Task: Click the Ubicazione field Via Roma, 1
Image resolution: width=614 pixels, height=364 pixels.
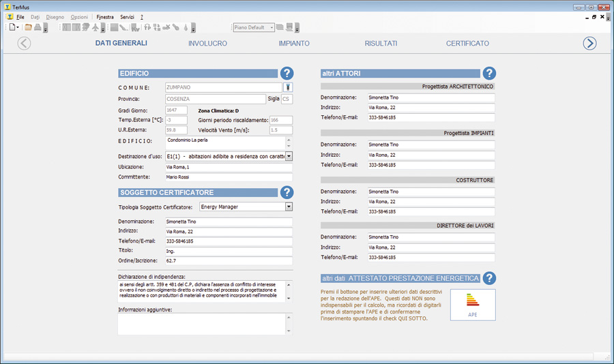Action: (229, 167)
